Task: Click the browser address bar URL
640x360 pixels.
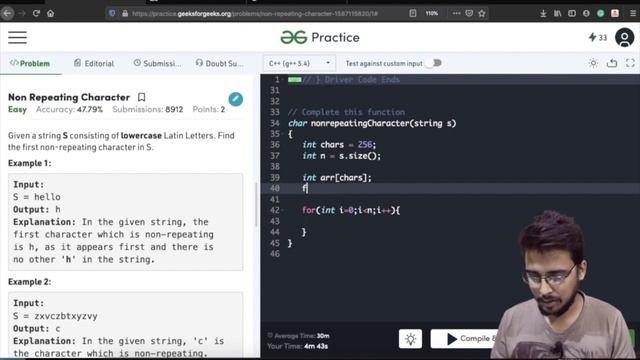Action: click(255, 13)
